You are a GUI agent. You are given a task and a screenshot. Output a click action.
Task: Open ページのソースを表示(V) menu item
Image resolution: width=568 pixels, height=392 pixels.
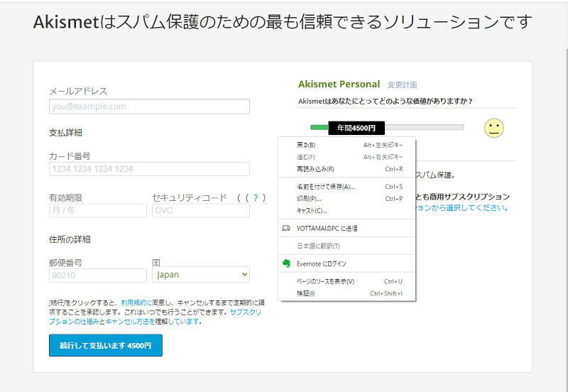point(325,281)
